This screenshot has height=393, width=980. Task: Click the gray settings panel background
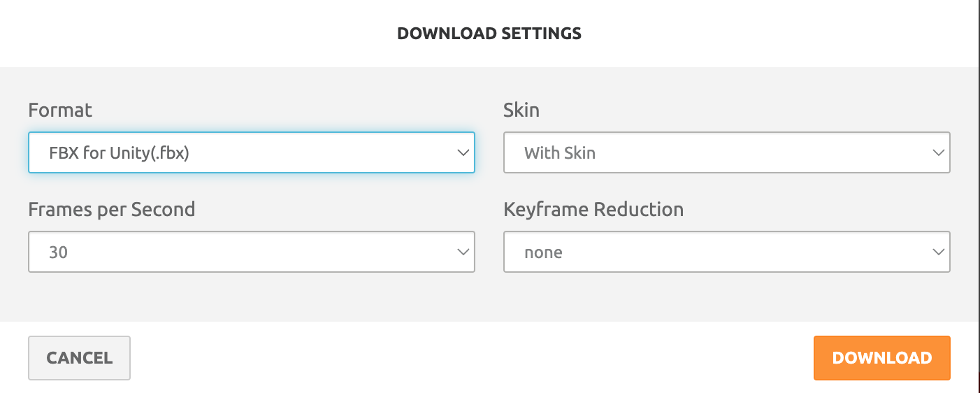[489, 297]
